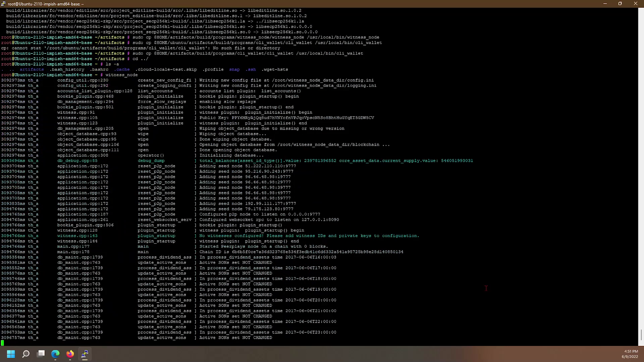644x362 pixels.
Task: Click the 'cp: cannot stat' error line
Action: (140, 48)
